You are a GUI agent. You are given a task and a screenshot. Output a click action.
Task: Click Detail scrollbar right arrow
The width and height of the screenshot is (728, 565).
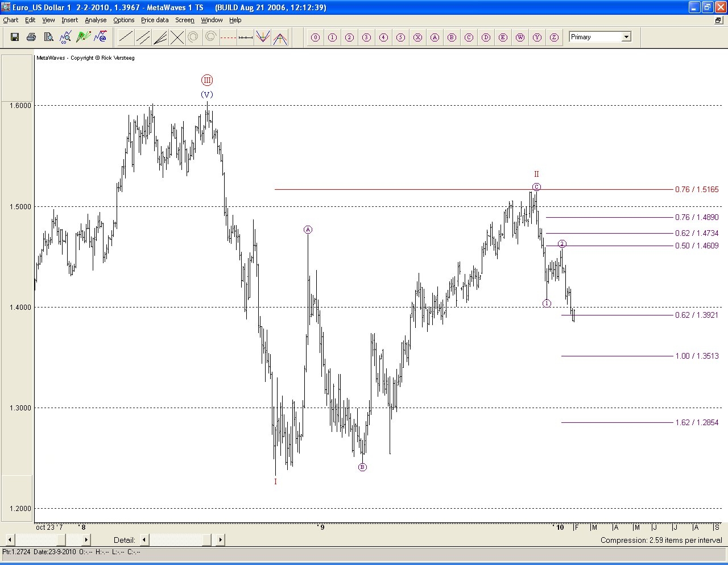pos(220,539)
